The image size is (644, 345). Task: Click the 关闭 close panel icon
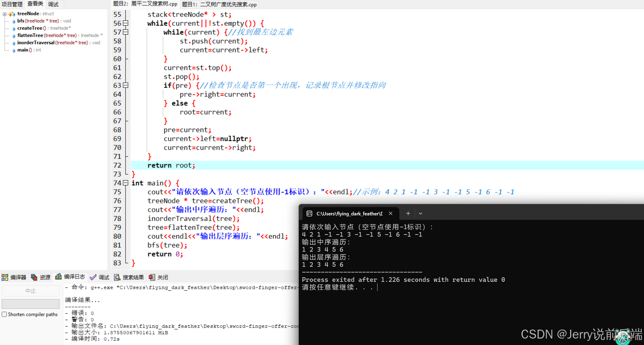coord(152,277)
